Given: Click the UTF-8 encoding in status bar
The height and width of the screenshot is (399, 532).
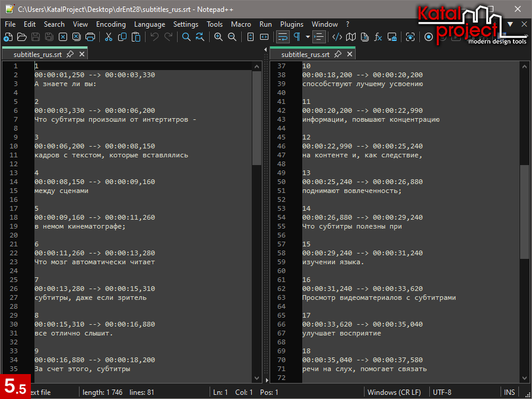Looking at the screenshot, I should [x=442, y=392].
